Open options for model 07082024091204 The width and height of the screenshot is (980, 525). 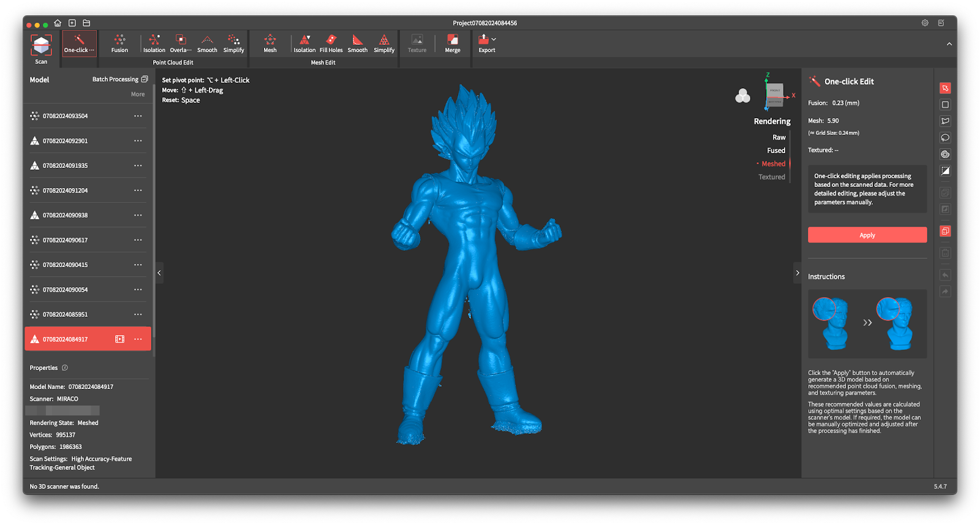click(138, 191)
